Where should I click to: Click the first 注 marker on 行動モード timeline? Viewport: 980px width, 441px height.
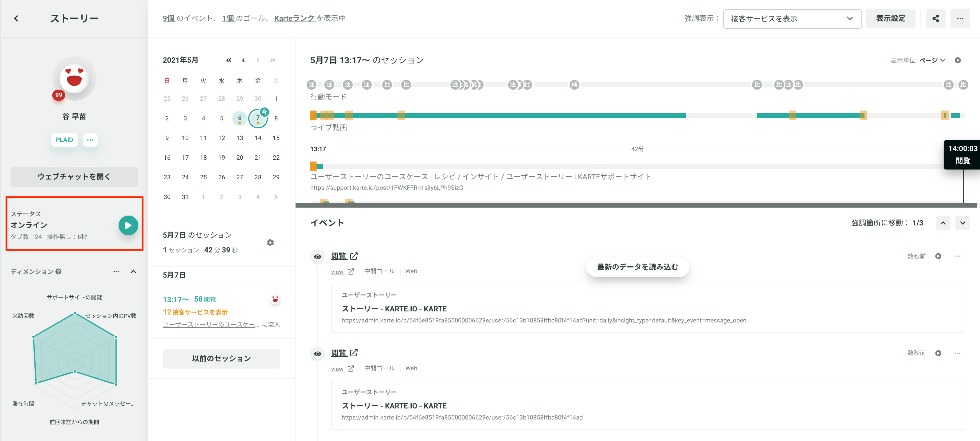pyautogui.click(x=312, y=84)
